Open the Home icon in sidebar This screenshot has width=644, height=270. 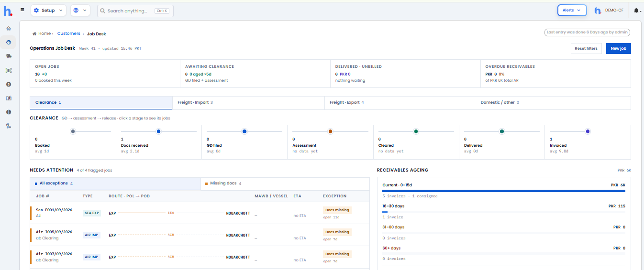(x=9, y=28)
